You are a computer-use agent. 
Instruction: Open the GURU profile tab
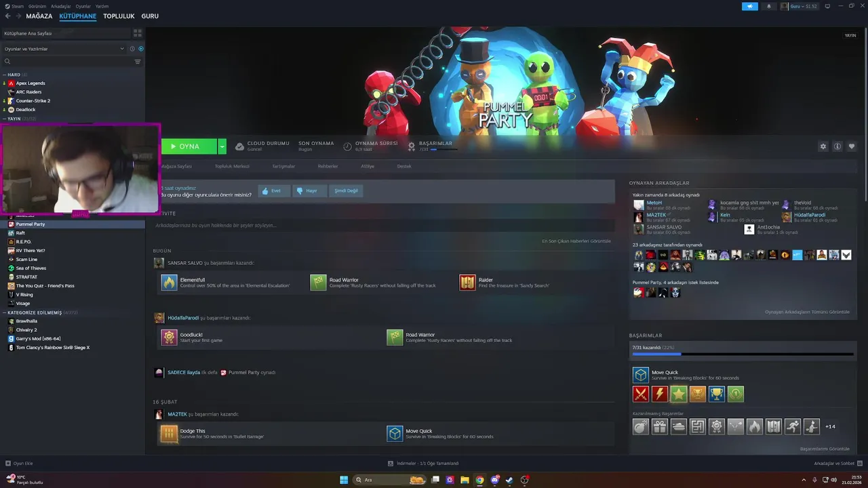[150, 16]
